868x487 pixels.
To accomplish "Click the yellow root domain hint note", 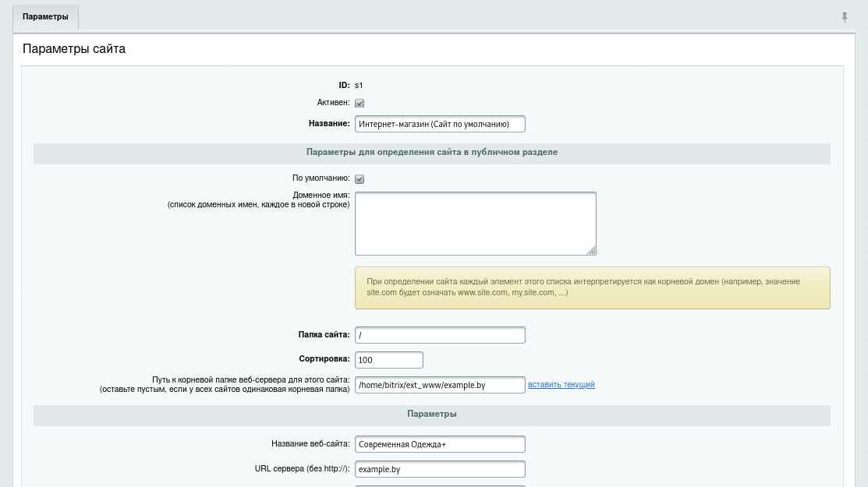I will coord(592,288).
